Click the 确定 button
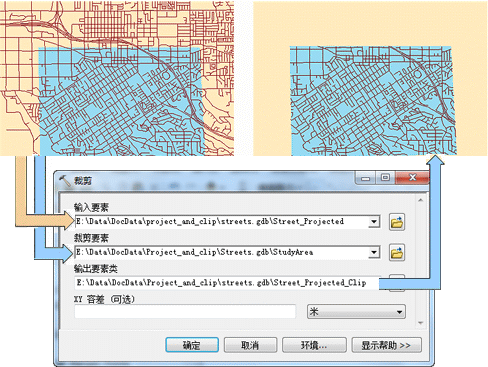 (x=192, y=345)
